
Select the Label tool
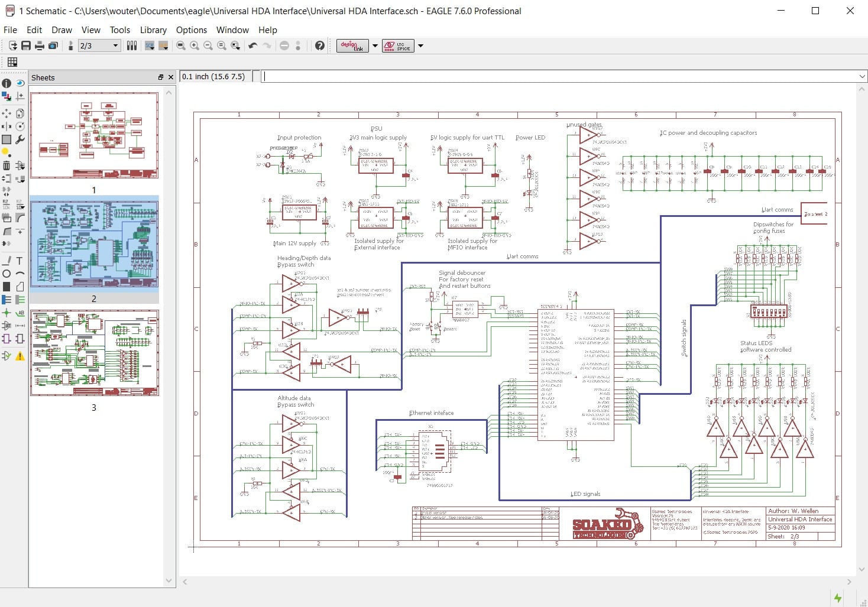20,313
